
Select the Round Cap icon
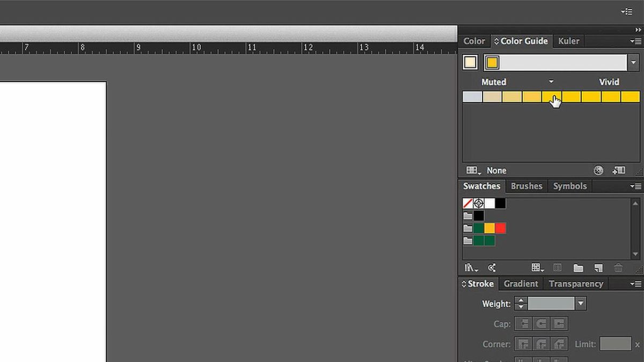[x=541, y=324]
